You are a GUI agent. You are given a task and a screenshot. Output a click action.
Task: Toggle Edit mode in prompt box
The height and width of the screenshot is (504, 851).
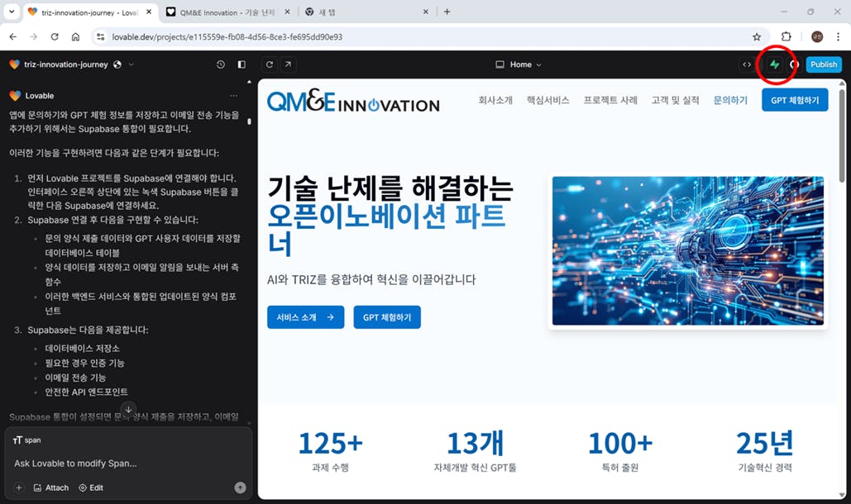[91, 487]
